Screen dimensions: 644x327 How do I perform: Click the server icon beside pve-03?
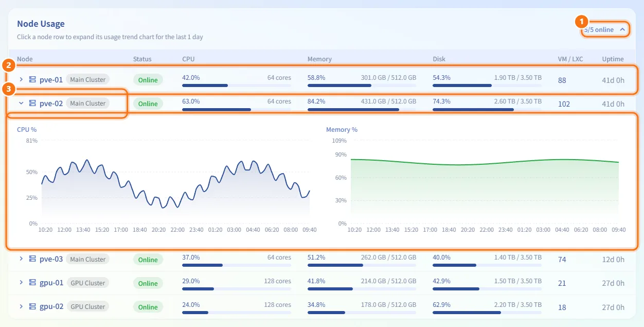pyautogui.click(x=32, y=259)
